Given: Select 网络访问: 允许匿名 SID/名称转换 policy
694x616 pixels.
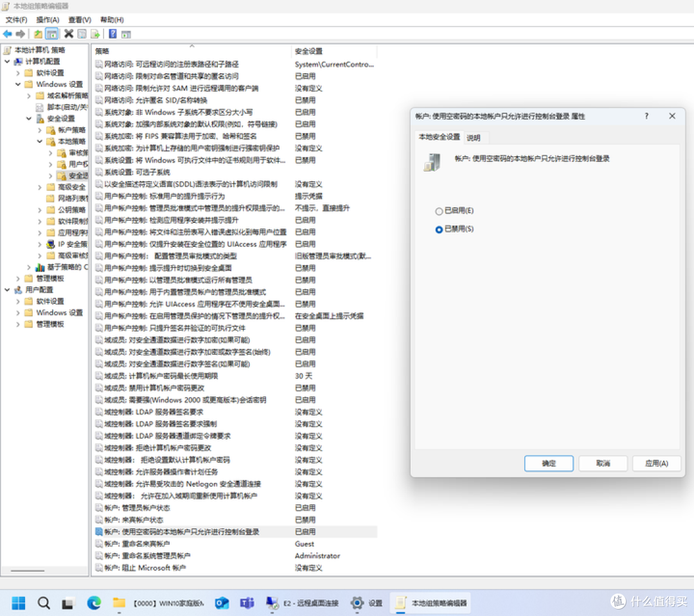Looking at the screenshot, I should [156, 100].
